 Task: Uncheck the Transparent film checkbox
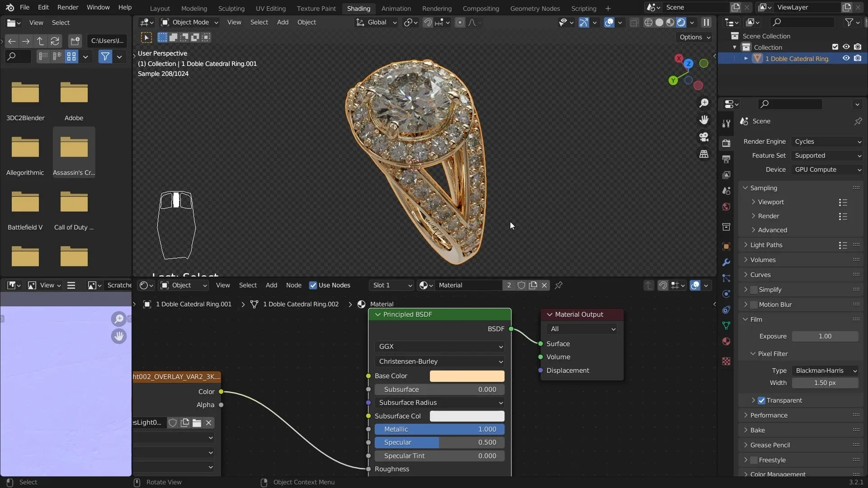(x=762, y=400)
